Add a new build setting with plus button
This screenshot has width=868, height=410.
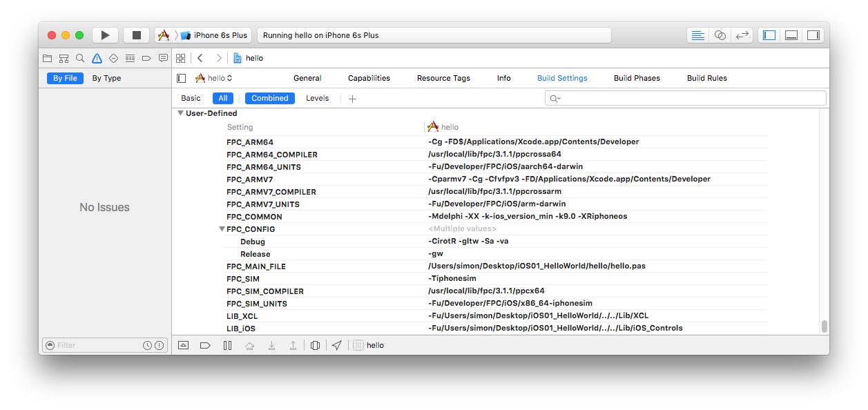[x=352, y=98]
